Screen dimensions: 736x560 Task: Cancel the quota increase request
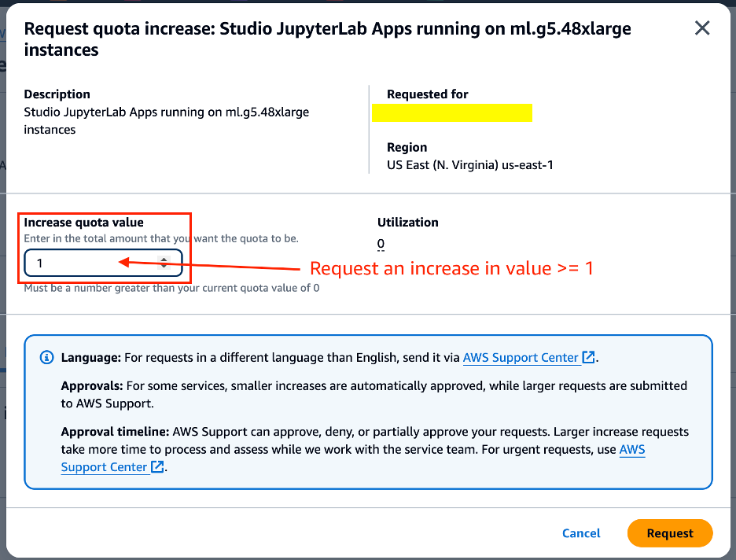(581, 533)
